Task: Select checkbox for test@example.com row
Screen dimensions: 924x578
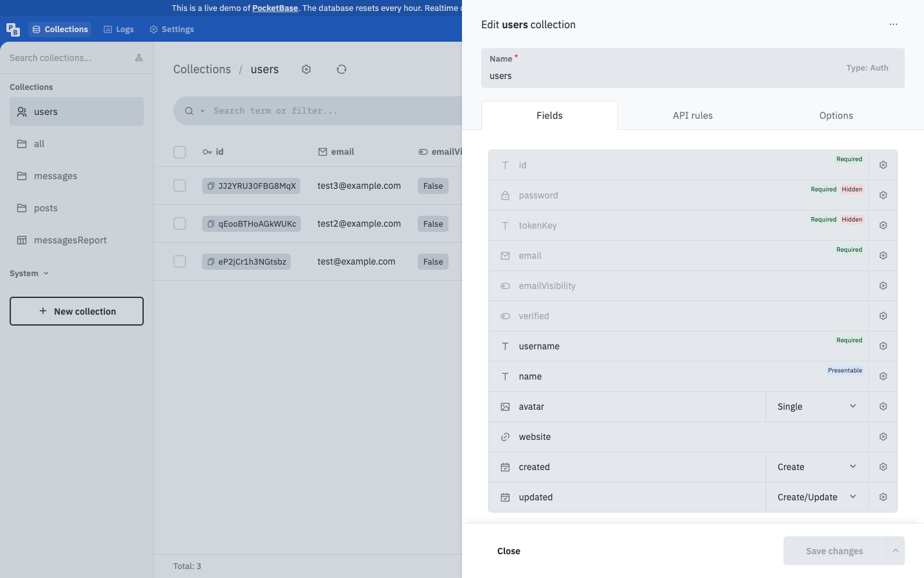Action: point(180,261)
